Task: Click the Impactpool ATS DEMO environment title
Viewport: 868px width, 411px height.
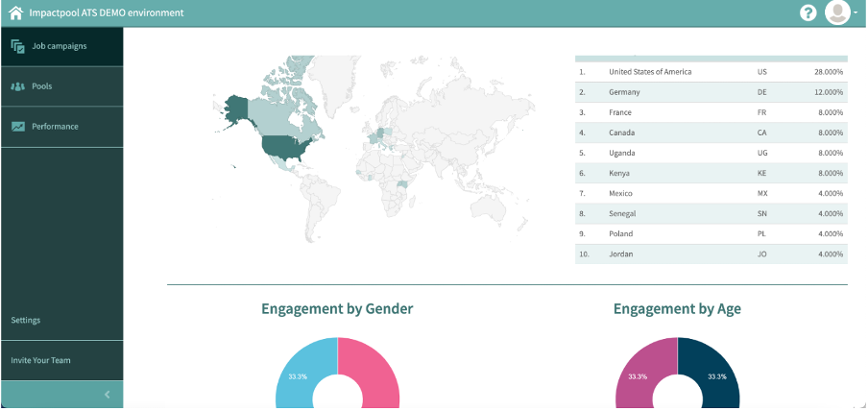Action: coord(107,12)
